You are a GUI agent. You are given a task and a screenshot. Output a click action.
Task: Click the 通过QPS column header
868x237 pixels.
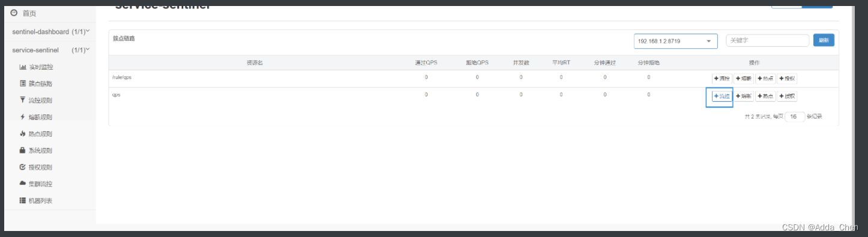[426, 63]
